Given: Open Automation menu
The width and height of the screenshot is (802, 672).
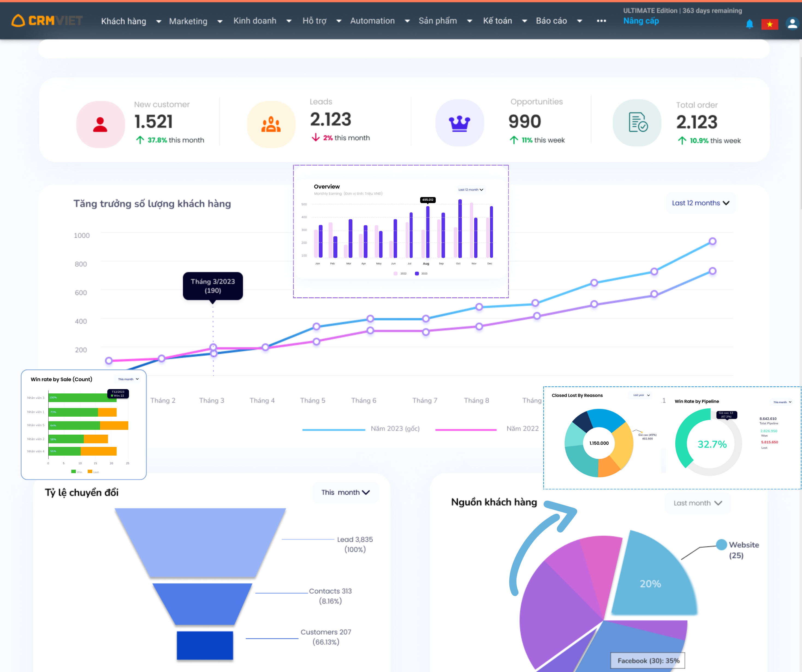Looking at the screenshot, I should tap(372, 21).
